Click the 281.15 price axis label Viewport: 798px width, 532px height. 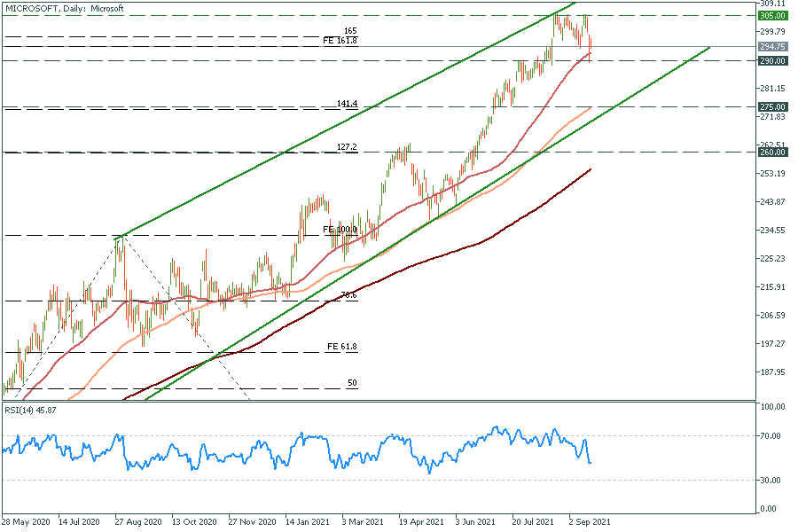click(x=772, y=88)
